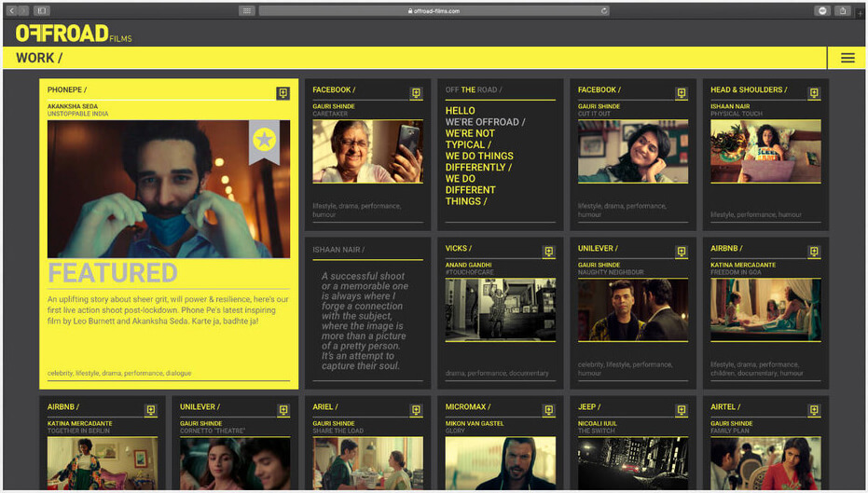The image size is (868, 493).
Task: Click the Offroad Films logo
Action: (x=74, y=34)
